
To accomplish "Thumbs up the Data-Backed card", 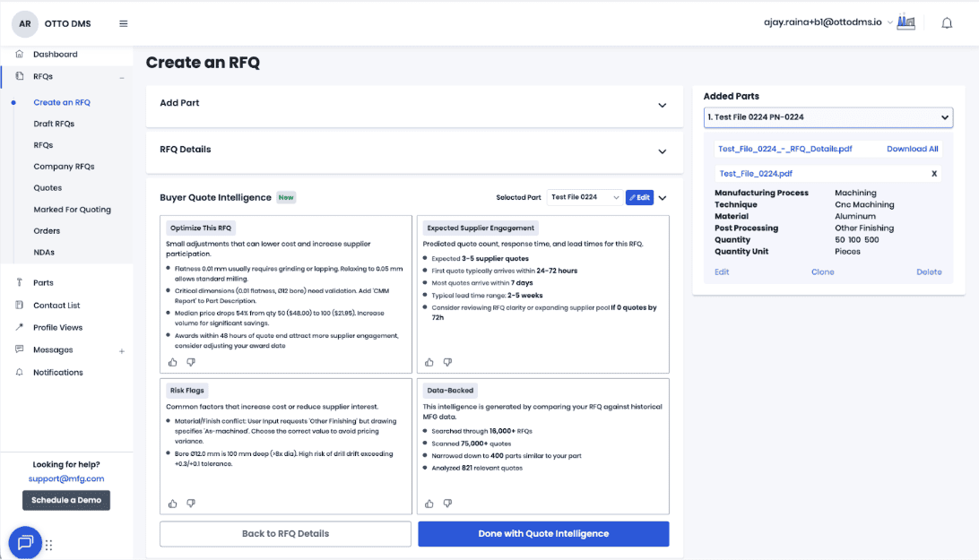I will coord(429,504).
